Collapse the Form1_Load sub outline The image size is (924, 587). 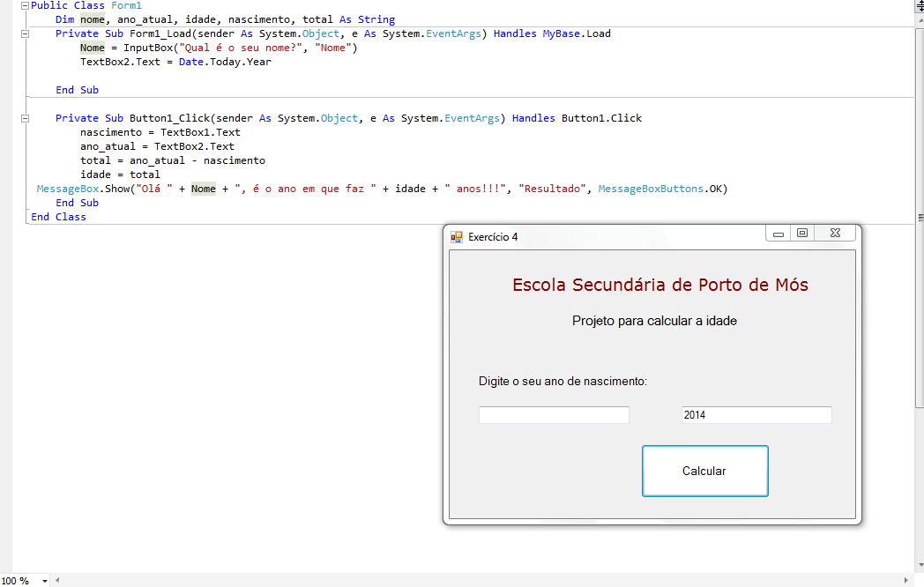tap(25, 34)
